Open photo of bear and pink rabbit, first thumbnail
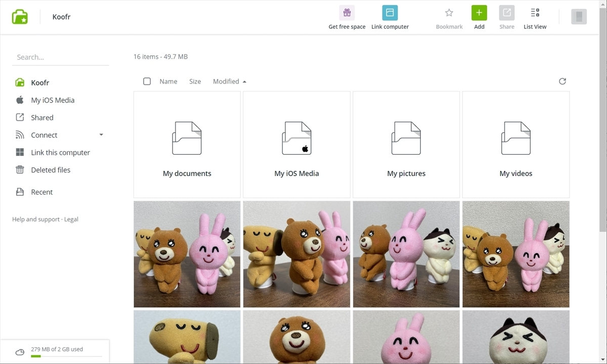Screen dimensions: 607x364 pyautogui.click(x=187, y=254)
